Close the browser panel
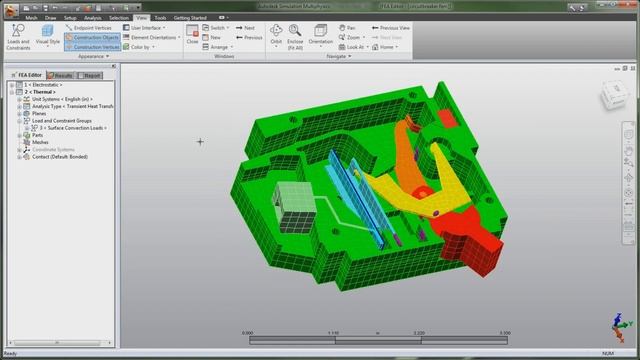The image size is (640, 360). tap(113, 66)
